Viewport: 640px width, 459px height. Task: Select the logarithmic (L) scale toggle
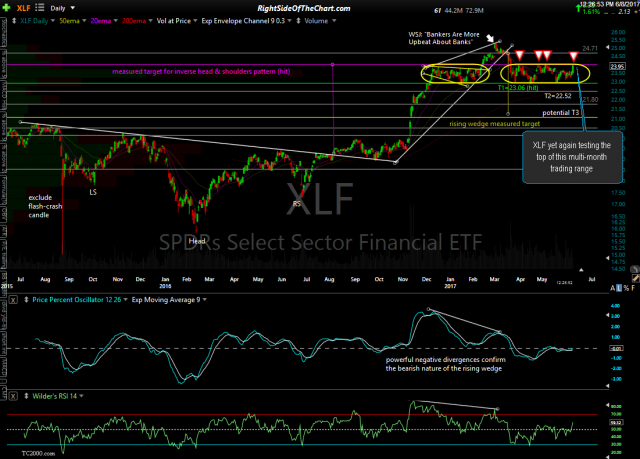click(x=619, y=288)
